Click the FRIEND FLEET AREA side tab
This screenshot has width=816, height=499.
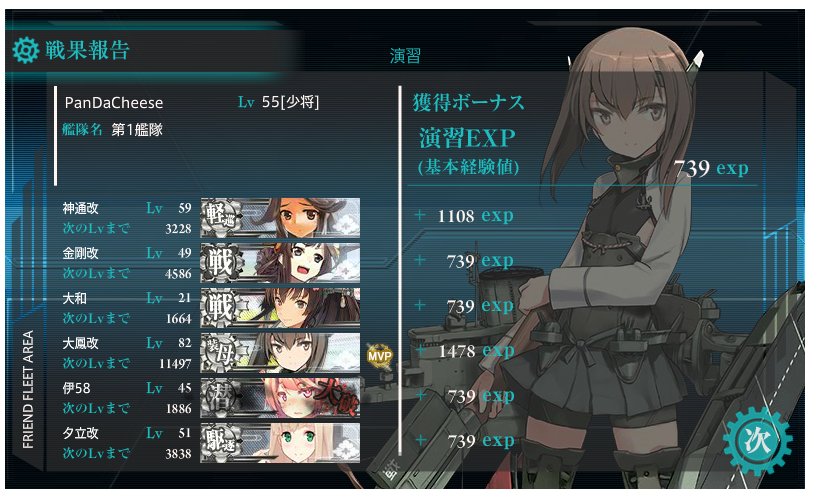tap(28, 390)
